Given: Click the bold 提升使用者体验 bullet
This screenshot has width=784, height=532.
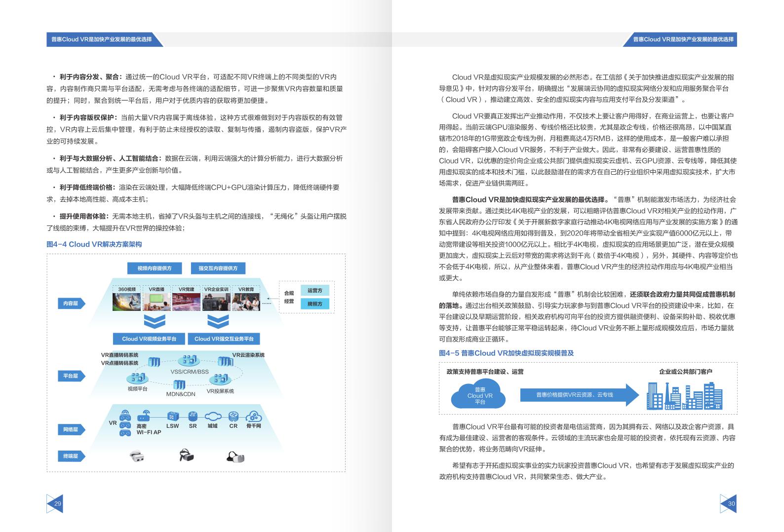Looking at the screenshot, I should click(83, 216).
